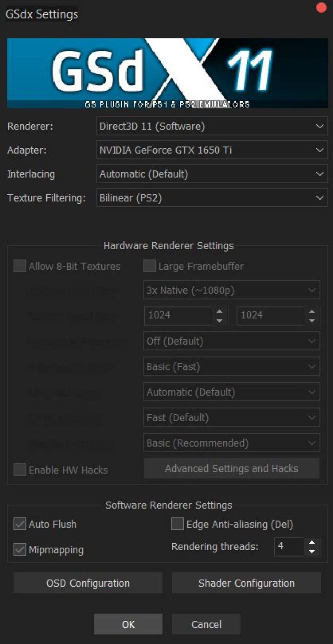Expand the Interlacing dropdown set to Automatic (Default)
333x644 pixels.
click(x=212, y=174)
